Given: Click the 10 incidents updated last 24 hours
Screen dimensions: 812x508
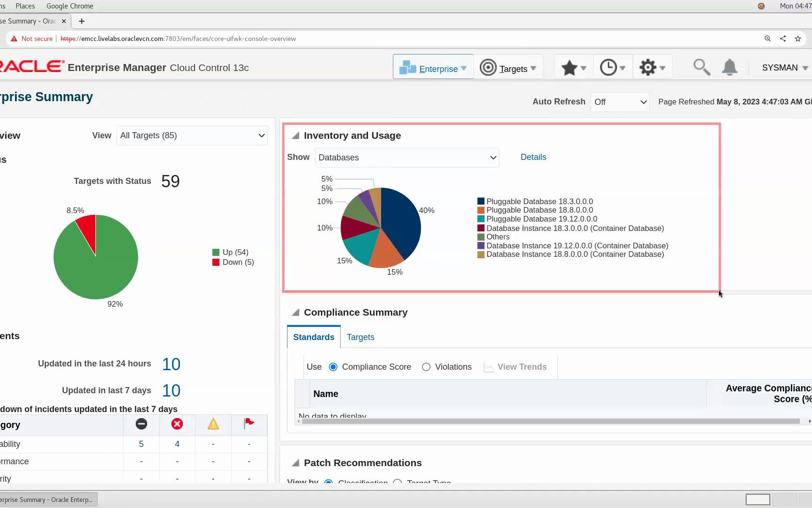Looking at the screenshot, I should click(x=171, y=364).
